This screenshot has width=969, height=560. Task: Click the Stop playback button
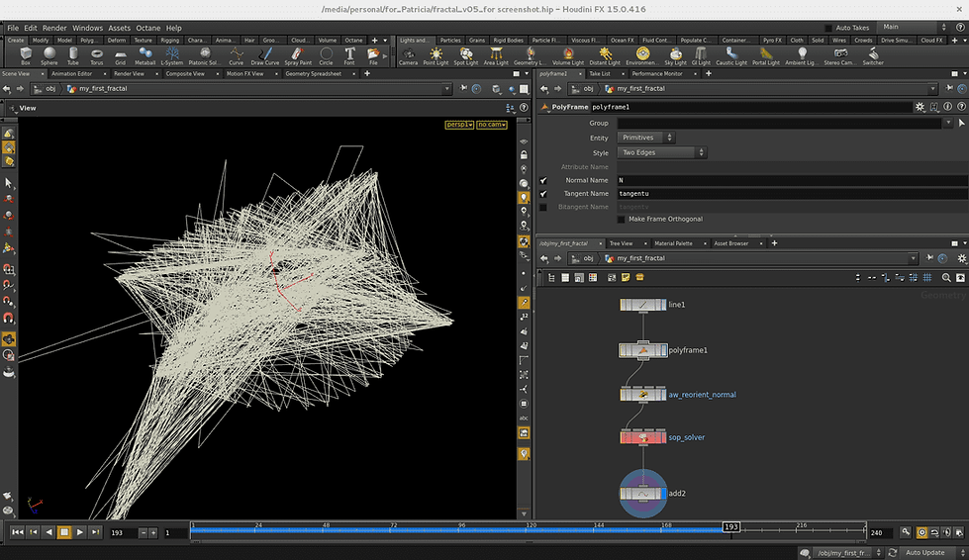pyautogui.click(x=64, y=532)
